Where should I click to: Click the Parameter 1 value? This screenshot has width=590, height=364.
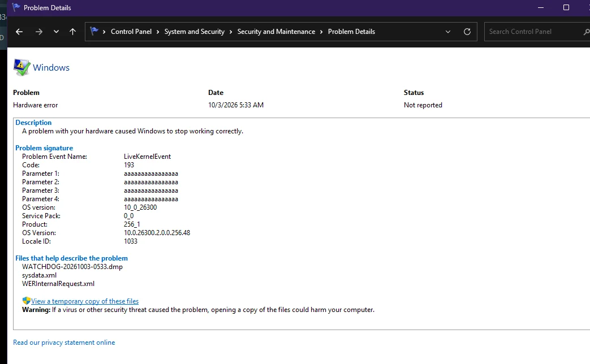point(151,174)
